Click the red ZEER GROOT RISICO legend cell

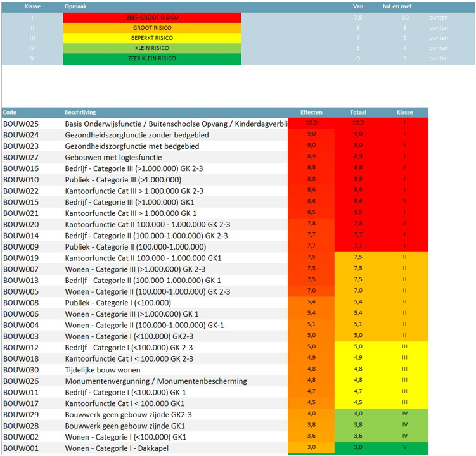152,18
